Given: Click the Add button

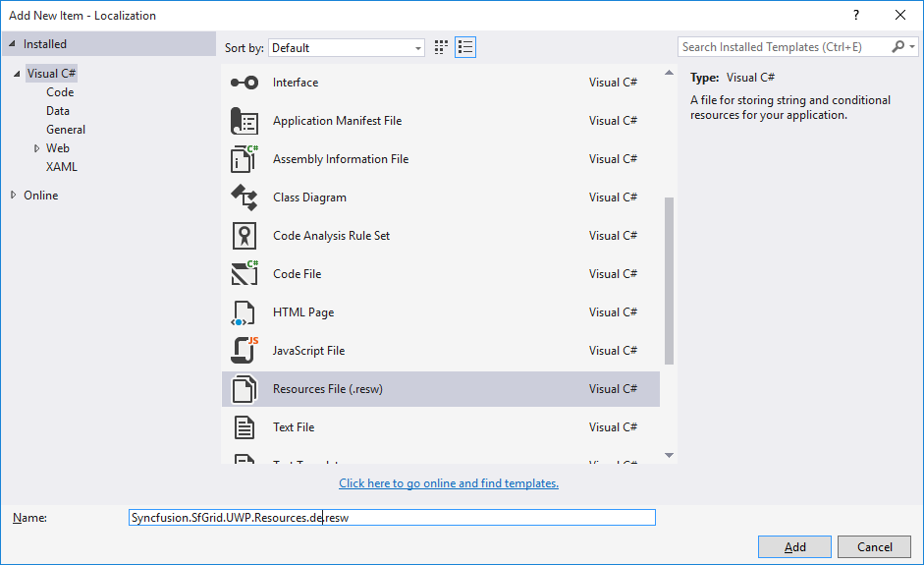Looking at the screenshot, I should pos(794,546).
